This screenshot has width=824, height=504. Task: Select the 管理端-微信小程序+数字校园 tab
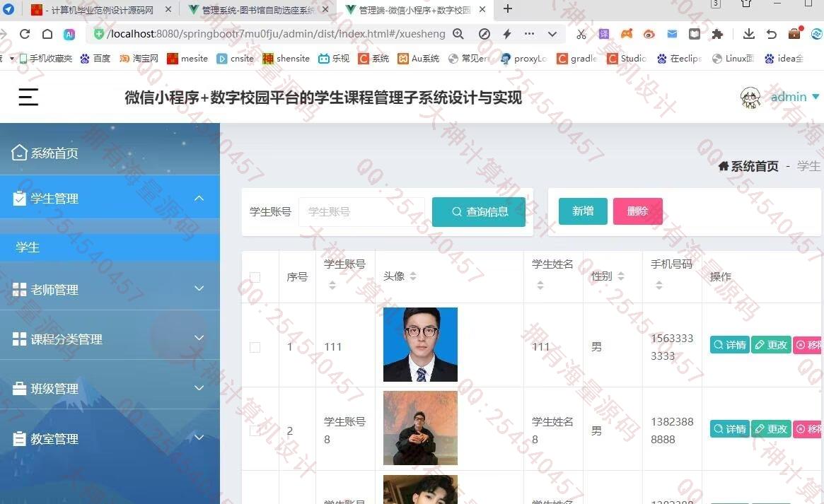point(414,9)
